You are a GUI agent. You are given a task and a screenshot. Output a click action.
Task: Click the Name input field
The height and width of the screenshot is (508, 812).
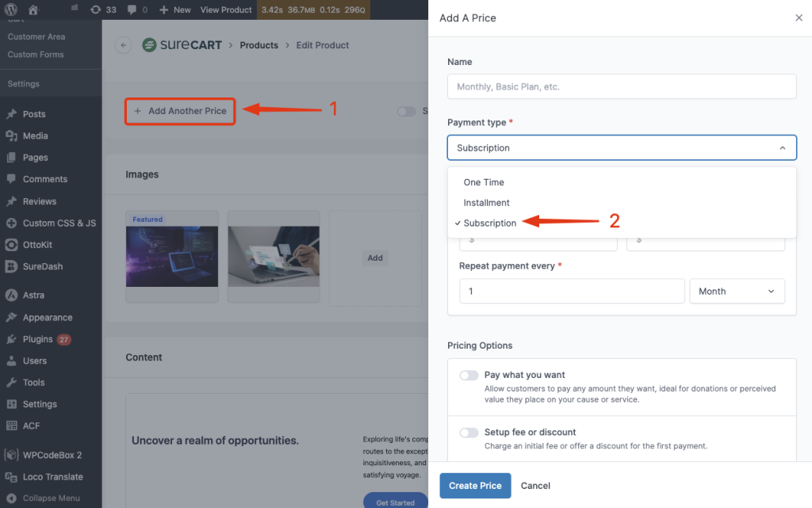pos(622,86)
